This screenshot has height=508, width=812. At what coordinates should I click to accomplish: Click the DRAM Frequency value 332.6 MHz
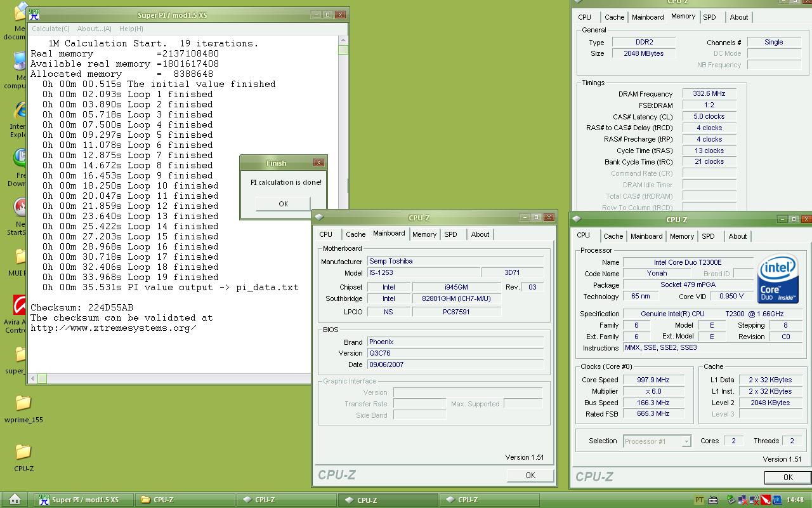(x=709, y=93)
